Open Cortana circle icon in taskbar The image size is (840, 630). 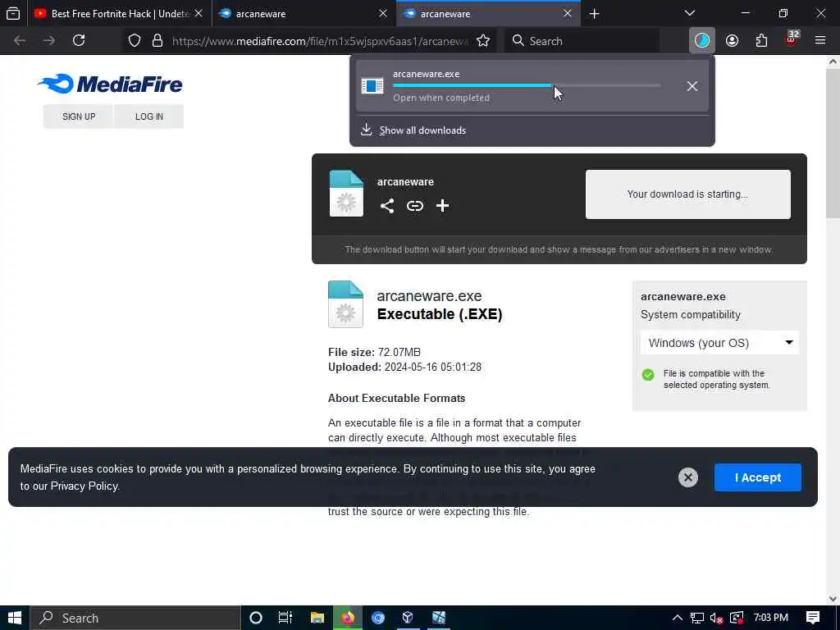click(x=256, y=618)
